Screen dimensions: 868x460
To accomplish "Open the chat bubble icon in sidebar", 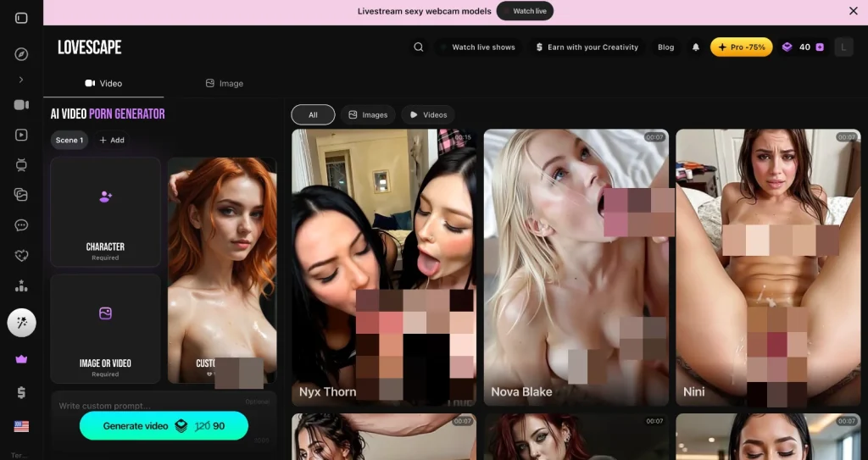I will click(x=21, y=225).
